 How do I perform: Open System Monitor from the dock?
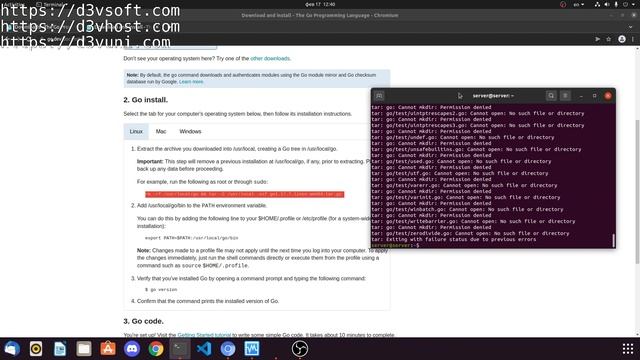[252, 349]
